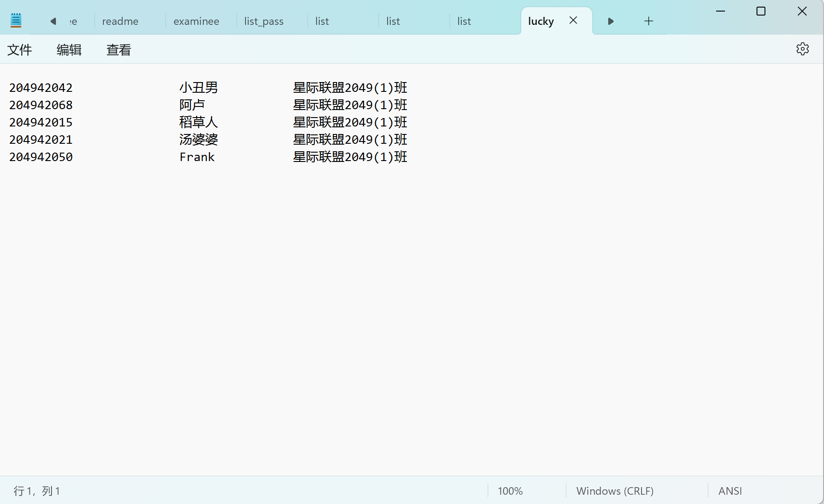This screenshot has width=824, height=504.
Task: Add a new tab with the plus button
Action: click(x=649, y=21)
